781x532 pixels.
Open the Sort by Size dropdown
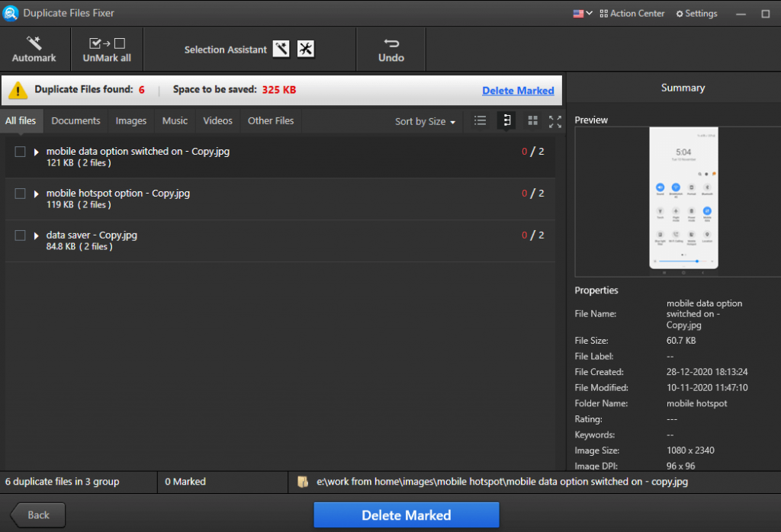point(425,122)
